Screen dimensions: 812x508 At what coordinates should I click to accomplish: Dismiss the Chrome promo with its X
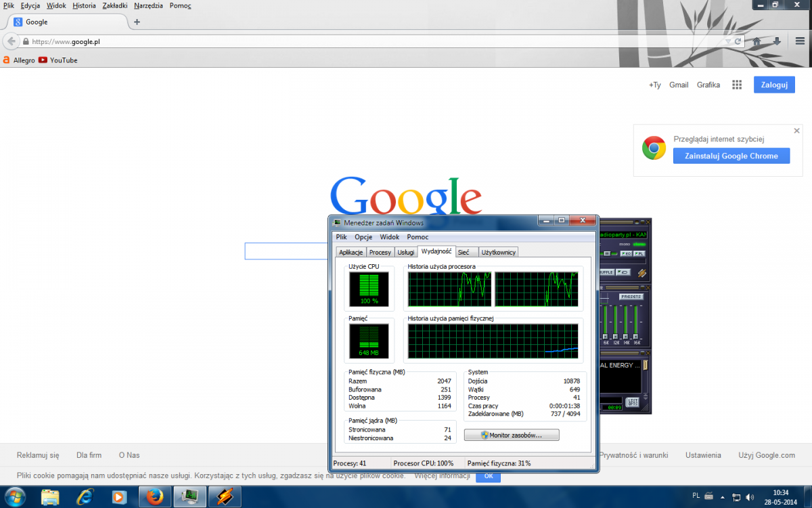click(796, 131)
